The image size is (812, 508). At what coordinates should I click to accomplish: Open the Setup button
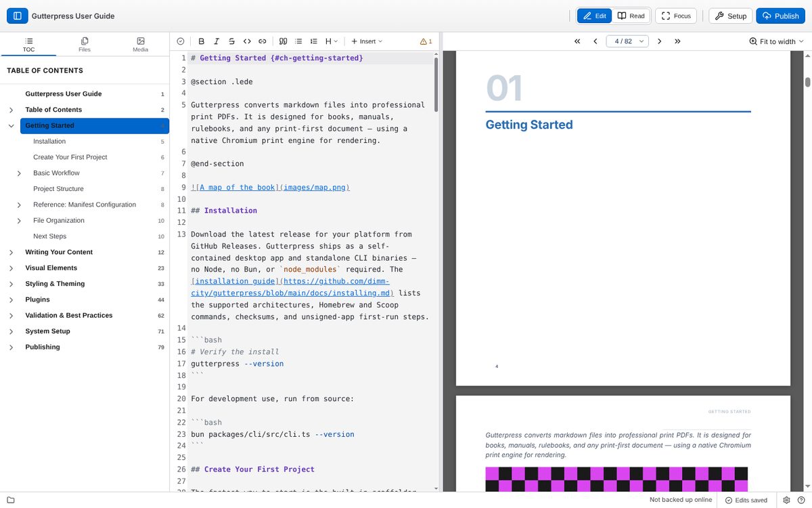click(730, 16)
